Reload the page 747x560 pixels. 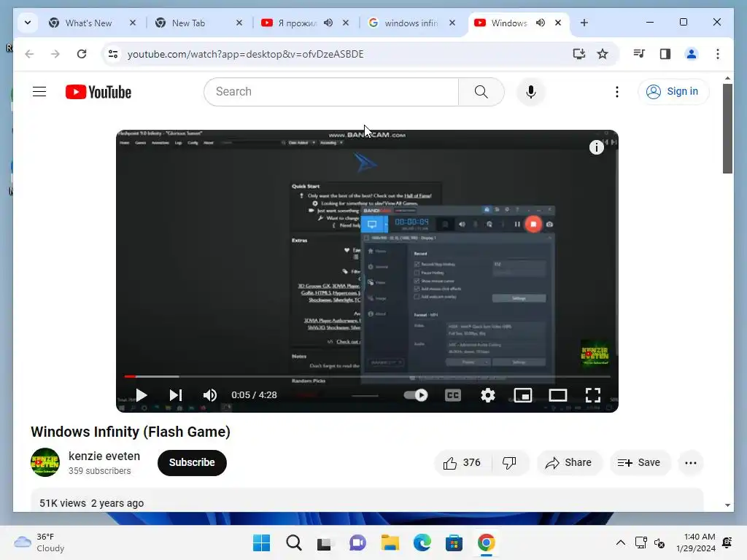82,54
